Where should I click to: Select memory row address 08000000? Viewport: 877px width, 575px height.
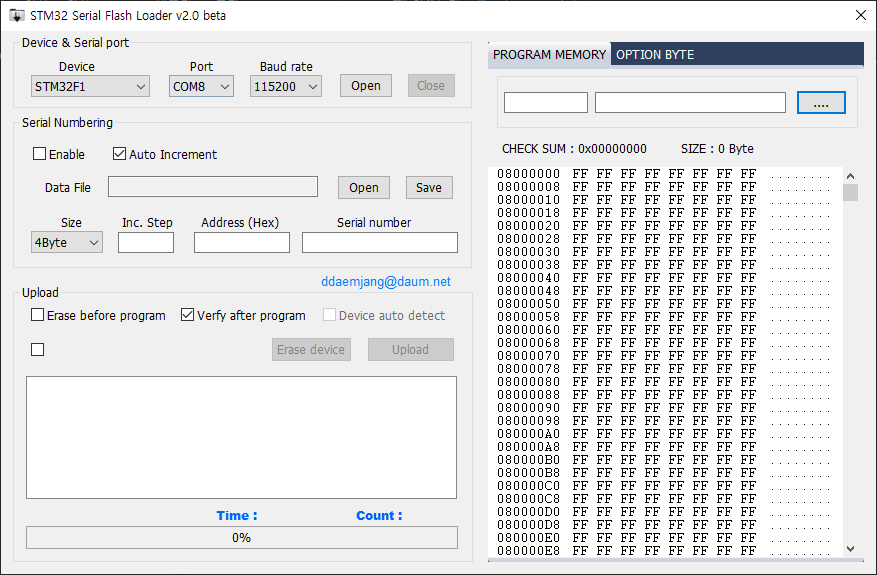[x=529, y=174]
